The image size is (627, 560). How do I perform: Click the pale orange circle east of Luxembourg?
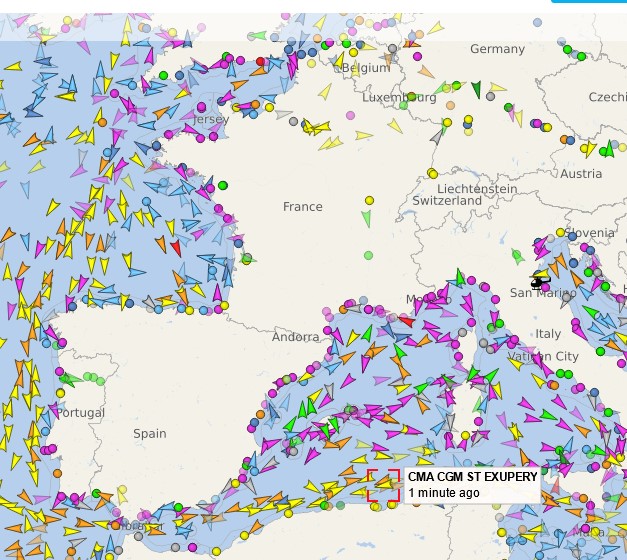[450, 105]
